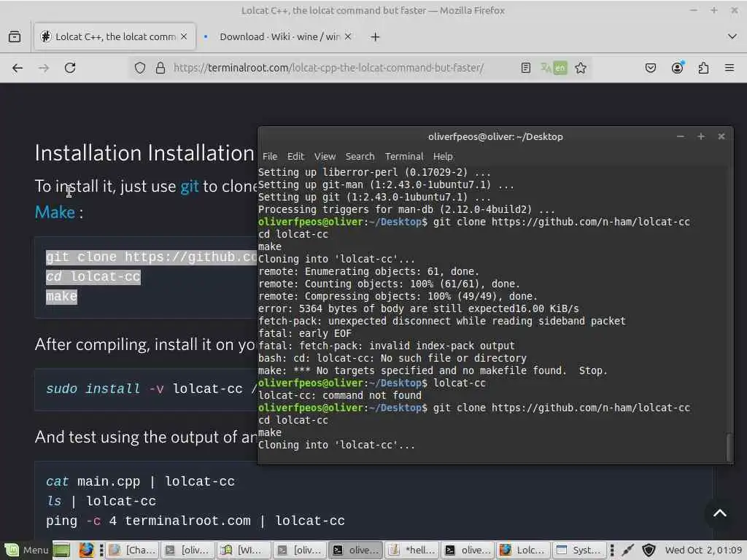747x560 pixels.
Task: Click 'cat main.cpp | lolcat-cc' code line
Action: (140, 481)
